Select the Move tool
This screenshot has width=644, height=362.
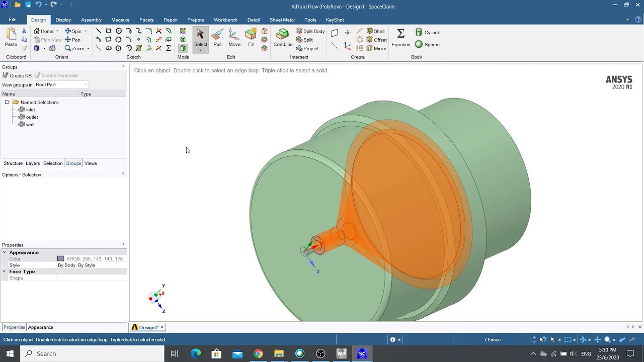pyautogui.click(x=234, y=38)
